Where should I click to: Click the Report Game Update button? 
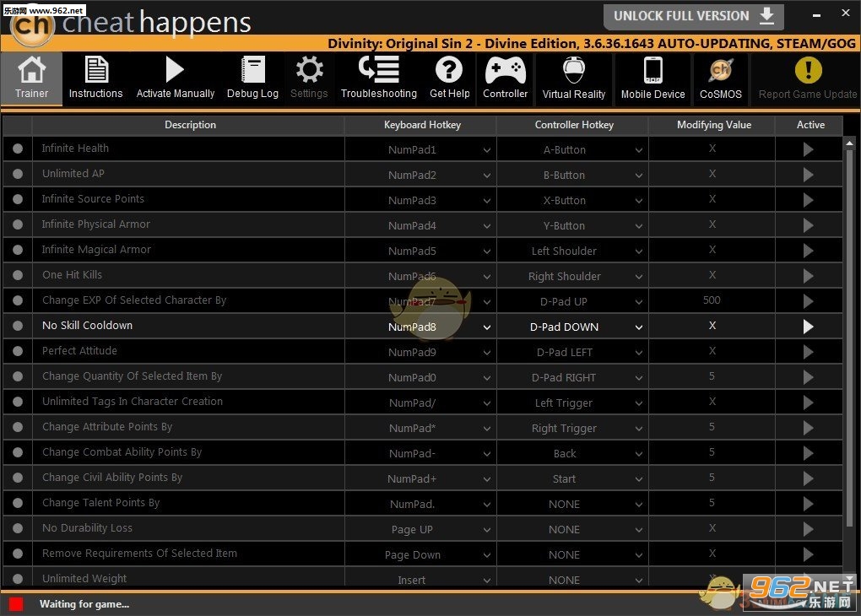click(807, 78)
